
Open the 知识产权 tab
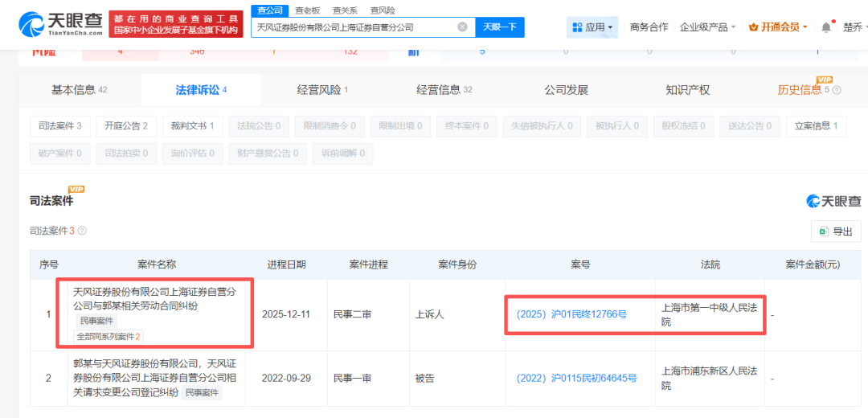pos(687,90)
